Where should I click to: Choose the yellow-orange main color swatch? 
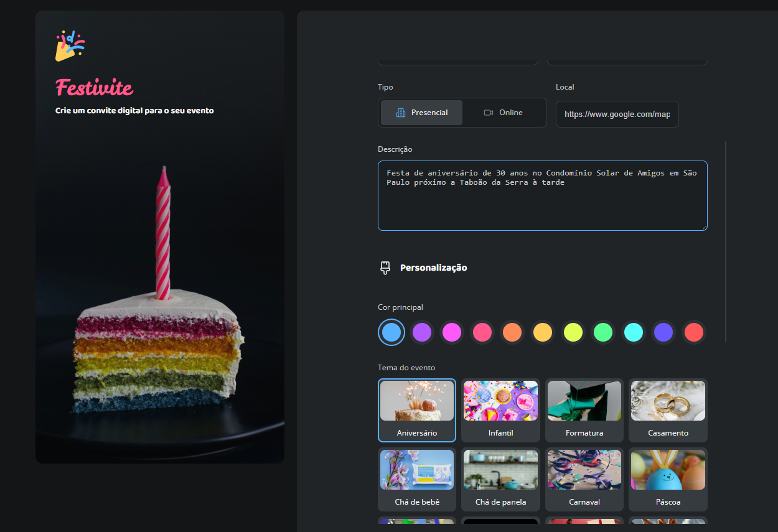point(543,332)
